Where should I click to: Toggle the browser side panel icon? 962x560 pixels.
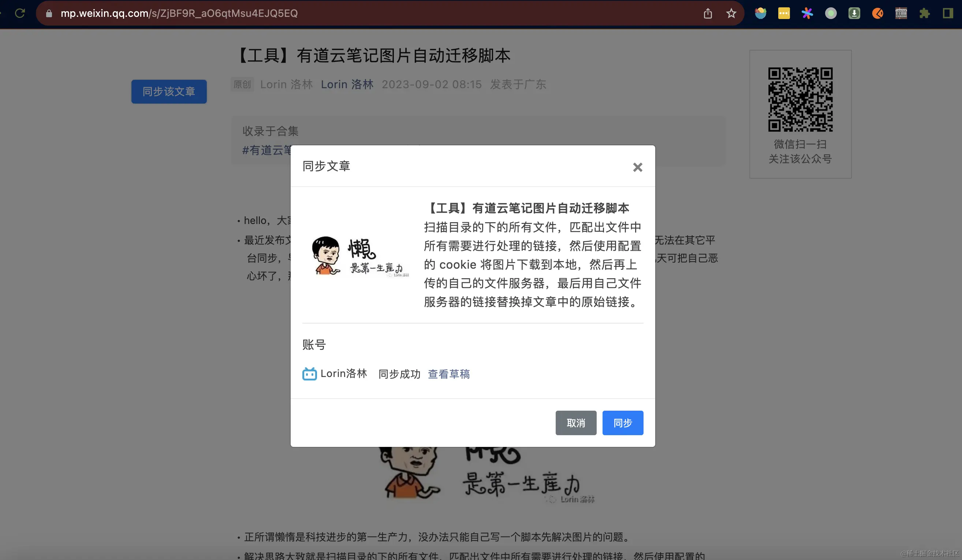coord(947,14)
